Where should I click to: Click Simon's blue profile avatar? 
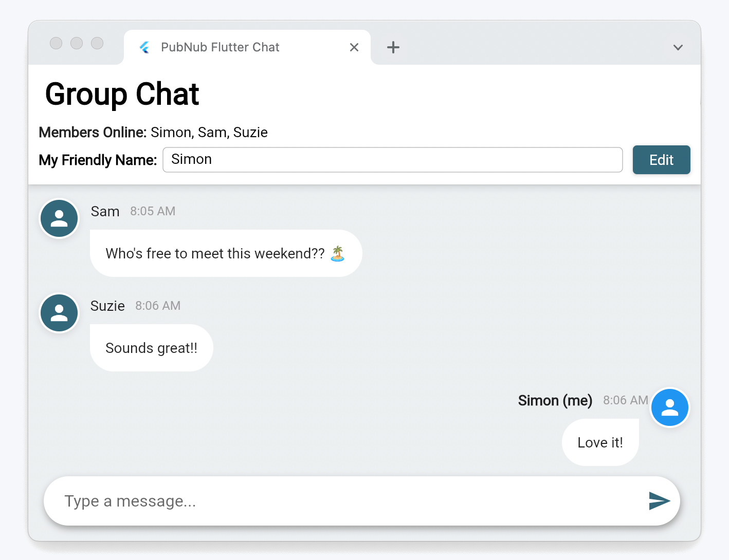point(669,407)
